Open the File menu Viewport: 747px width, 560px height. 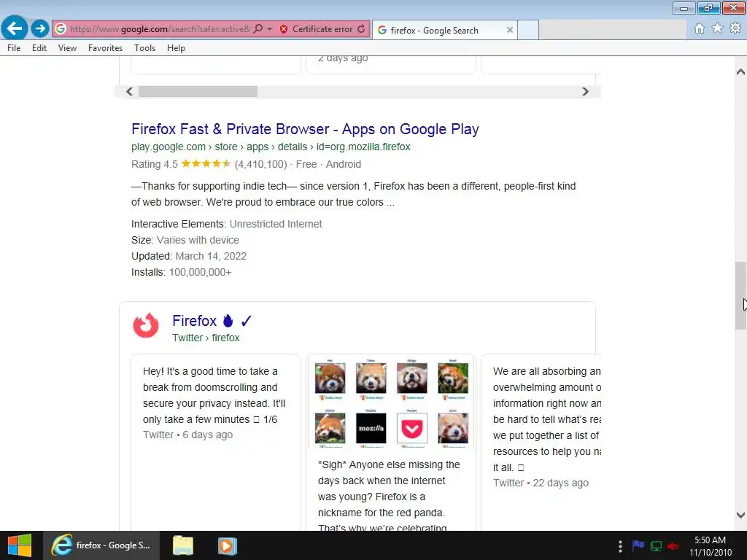(14, 48)
